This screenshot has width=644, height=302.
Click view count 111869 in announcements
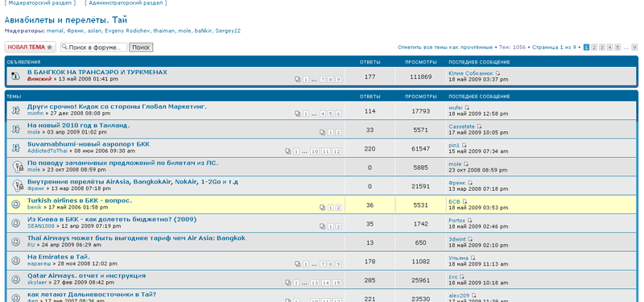point(420,77)
